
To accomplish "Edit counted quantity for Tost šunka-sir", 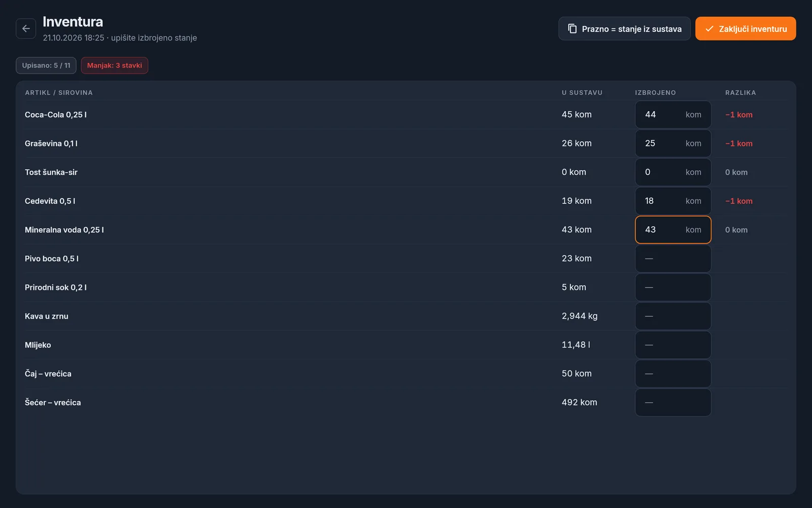I will (673, 172).
